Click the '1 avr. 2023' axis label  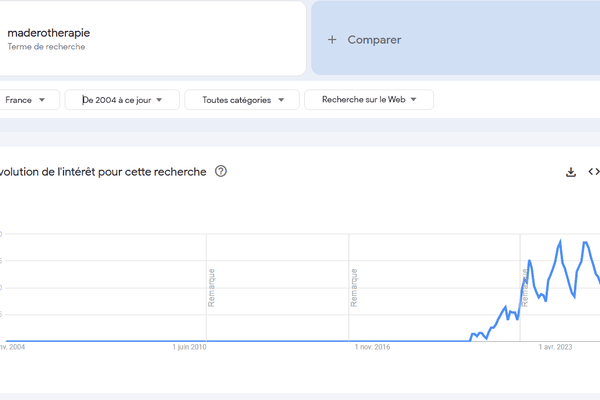(x=555, y=348)
